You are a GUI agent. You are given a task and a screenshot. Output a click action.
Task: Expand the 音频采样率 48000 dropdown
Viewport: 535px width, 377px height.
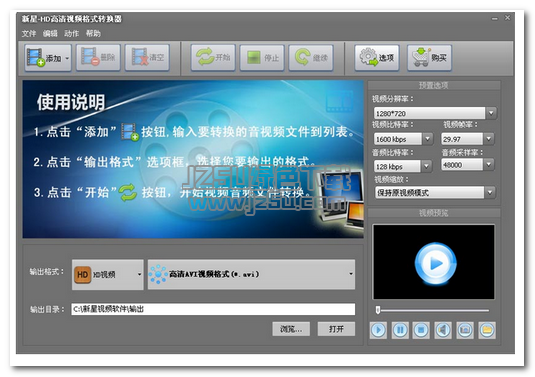point(489,165)
